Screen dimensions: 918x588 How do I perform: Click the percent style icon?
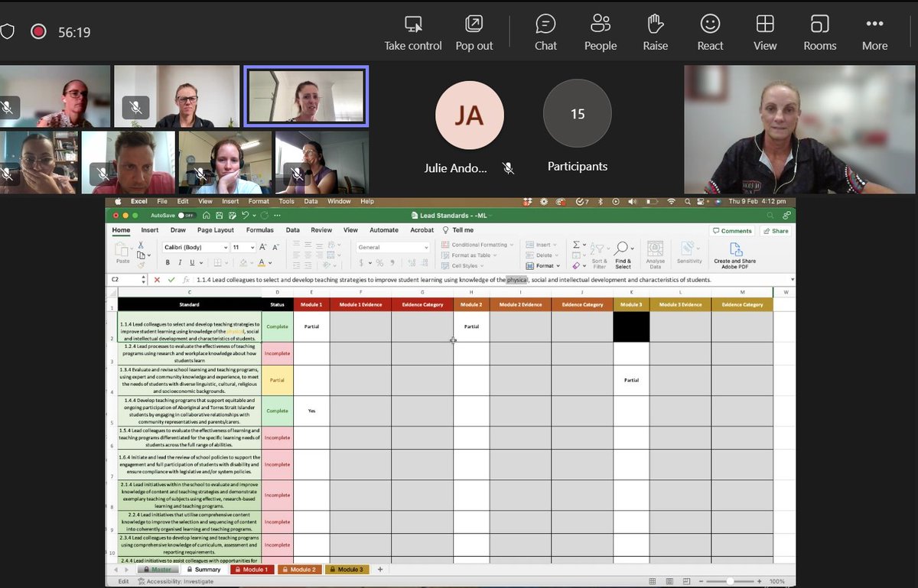380,263
